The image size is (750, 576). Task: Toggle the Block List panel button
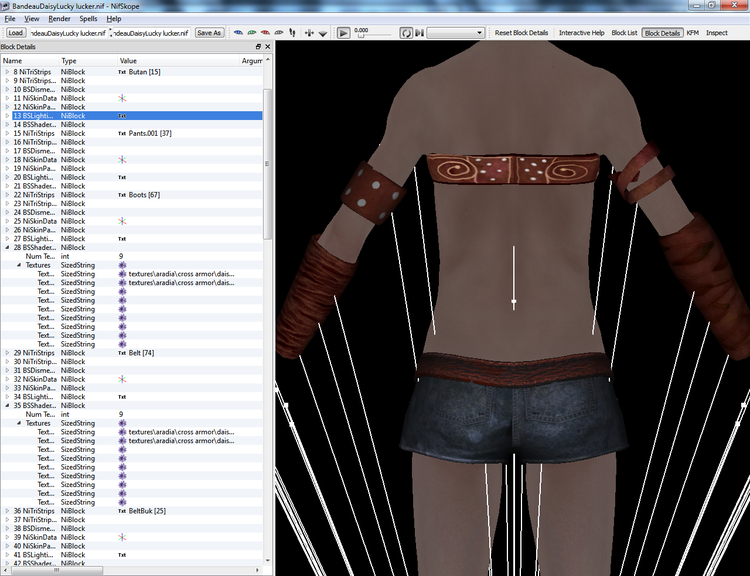(624, 33)
